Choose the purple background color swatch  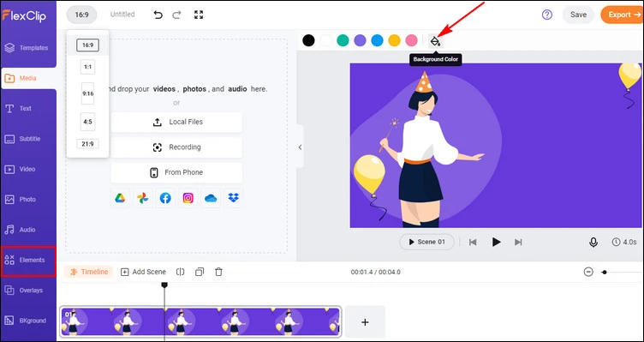361,40
